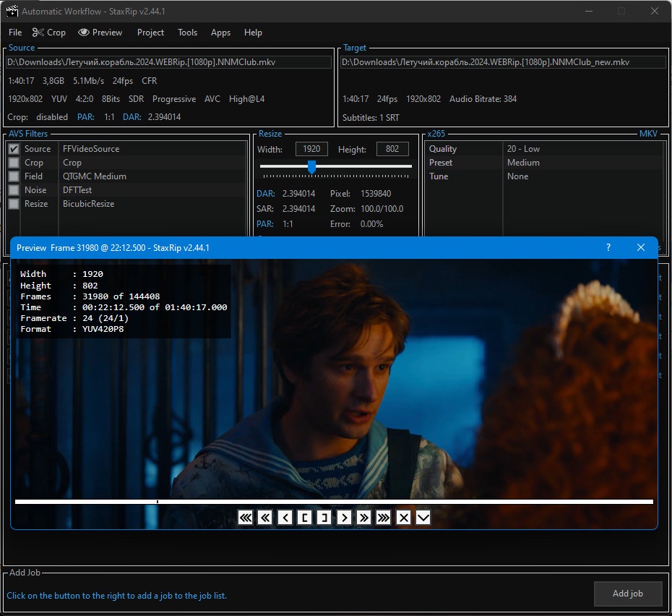672x616 pixels.
Task: Go to previous frame with single-left-arrow button
Action: (x=285, y=518)
